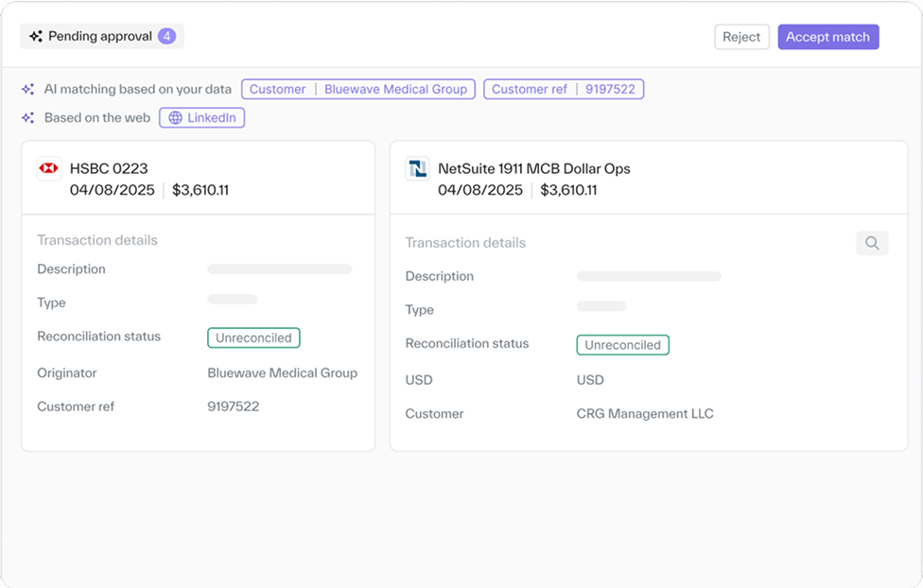The height and width of the screenshot is (588, 923).
Task: Click the globe icon in LinkedIn chip
Action: coord(175,118)
